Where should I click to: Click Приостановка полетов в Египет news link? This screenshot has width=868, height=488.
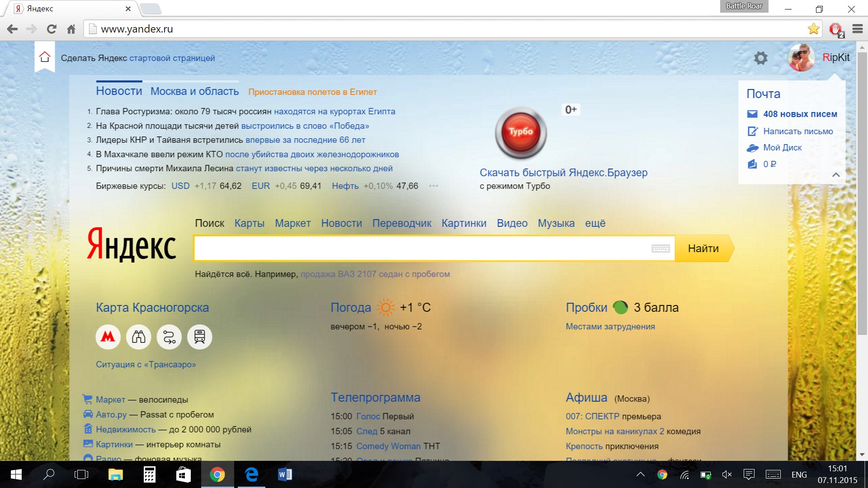tap(313, 92)
